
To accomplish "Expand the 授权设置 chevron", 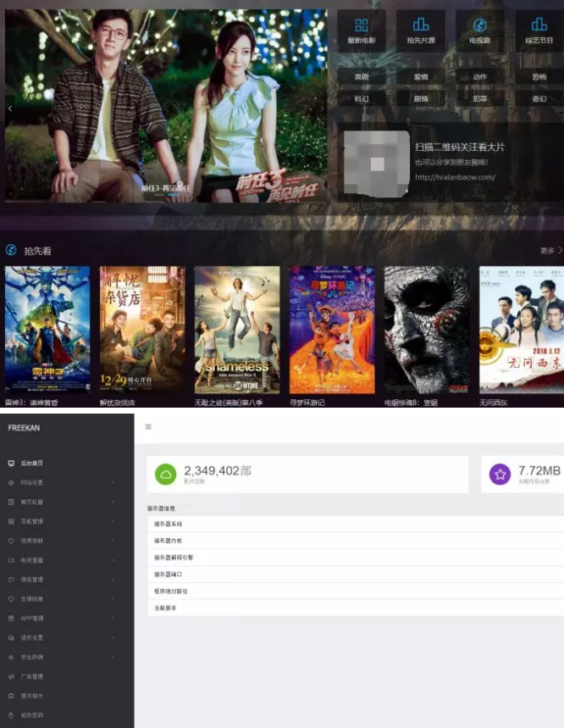I will pyautogui.click(x=113, y=638).
